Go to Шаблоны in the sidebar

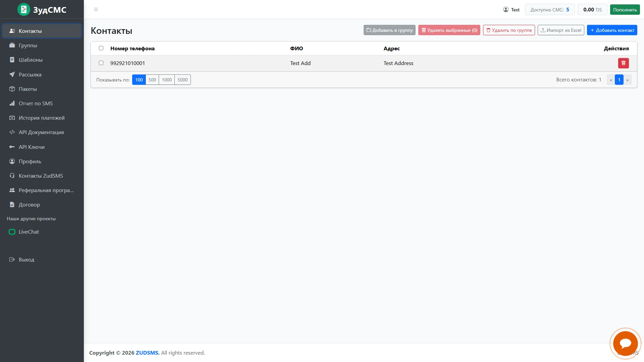[42, 60]
